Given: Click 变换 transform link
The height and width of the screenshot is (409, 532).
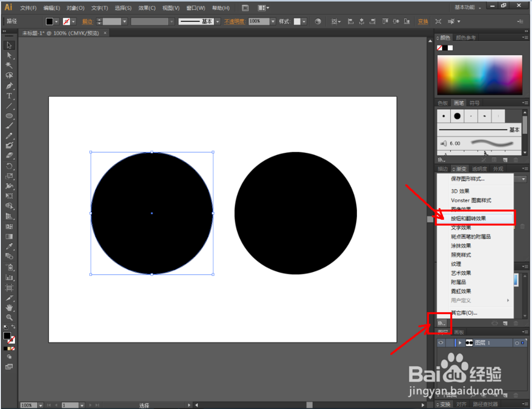Looking at the screenshot, I should coord(423,21).
